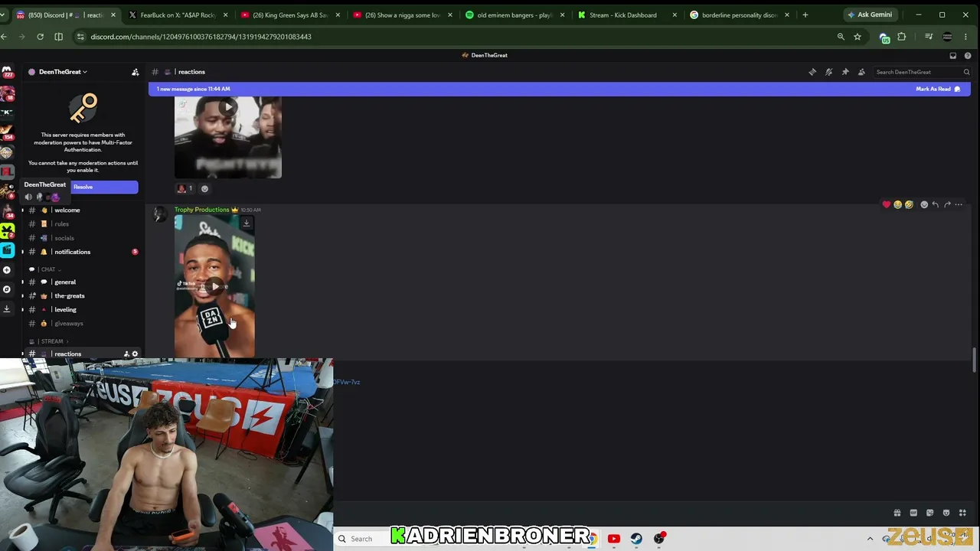Open the add reaction picker on message hover bar
This screenshot has height=551, width=980.
[924, 204]
